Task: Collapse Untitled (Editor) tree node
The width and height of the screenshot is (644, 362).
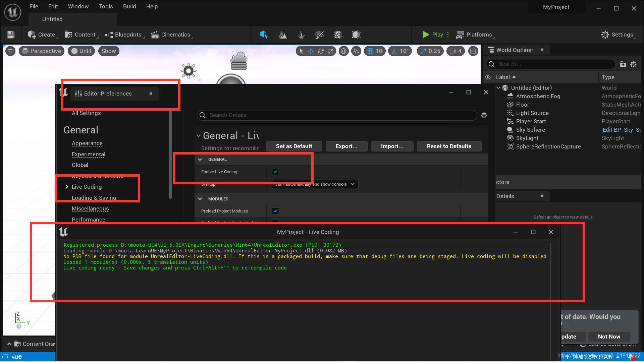Action: coord(499,88)
